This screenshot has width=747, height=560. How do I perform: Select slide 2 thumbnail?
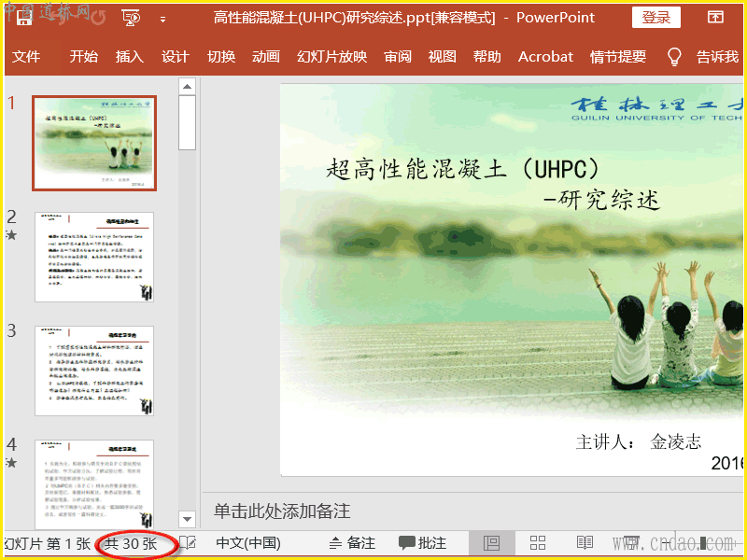pyautogui.click(x=94, y=258)
